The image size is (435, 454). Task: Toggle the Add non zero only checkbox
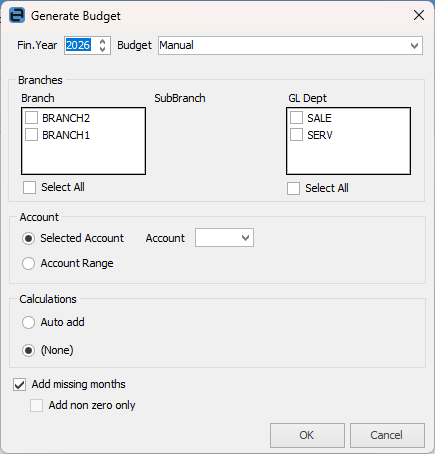click(36, 406)
